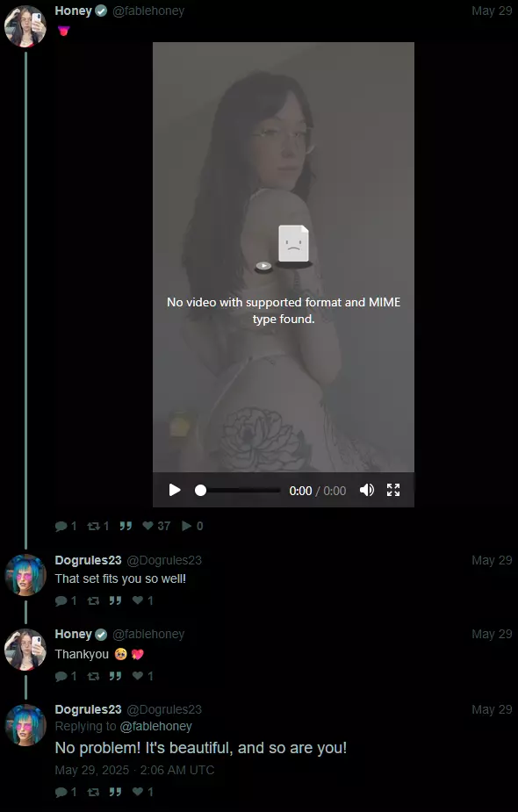Open Dogrules23 profile name in first reply
The width and height of the screenshot is (518, 812).
point(88,560)
